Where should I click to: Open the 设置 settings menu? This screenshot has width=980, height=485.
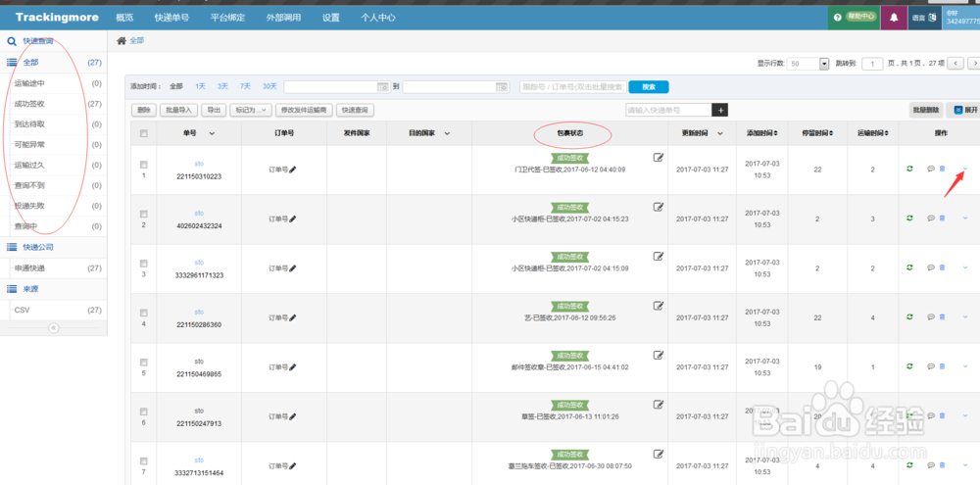click(331, 18)
